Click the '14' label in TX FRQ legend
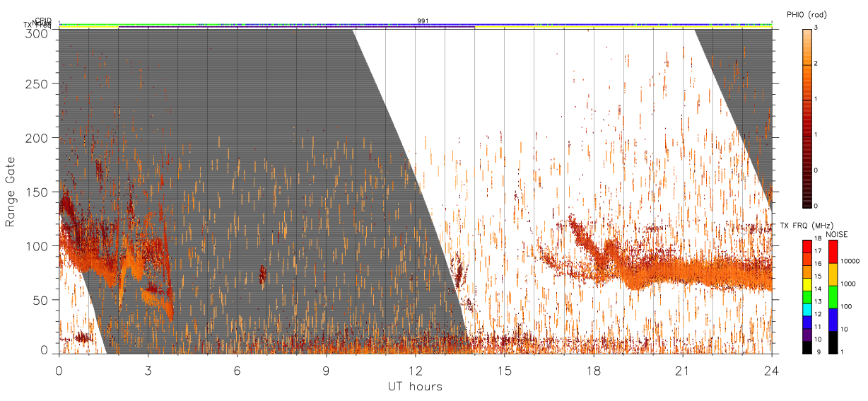Viewport: 868px width, 401px height. 818,289
